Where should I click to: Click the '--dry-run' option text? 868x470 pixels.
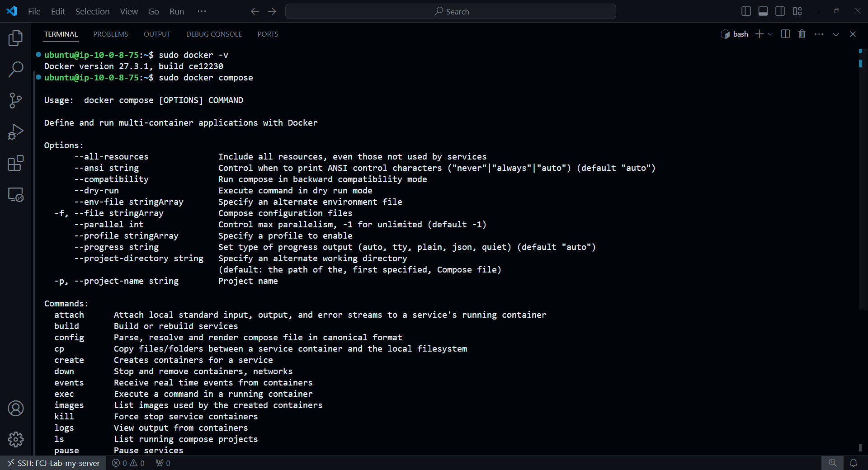[x=97, y=191]
